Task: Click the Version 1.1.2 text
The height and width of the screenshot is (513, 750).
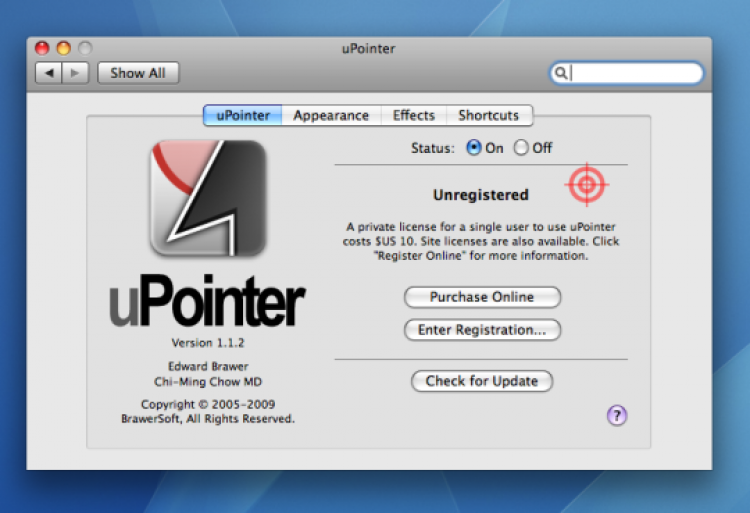Action: pos(208,343)
